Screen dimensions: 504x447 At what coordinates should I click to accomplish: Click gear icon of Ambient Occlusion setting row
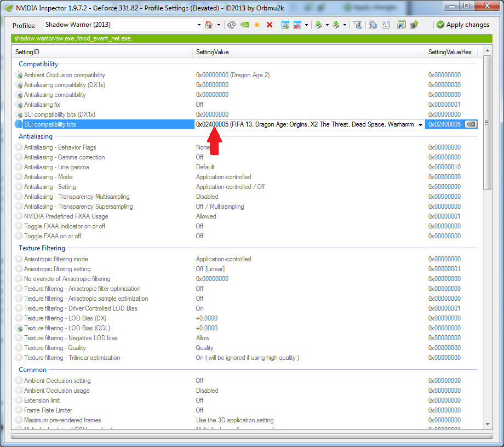(x=19, y=381)
